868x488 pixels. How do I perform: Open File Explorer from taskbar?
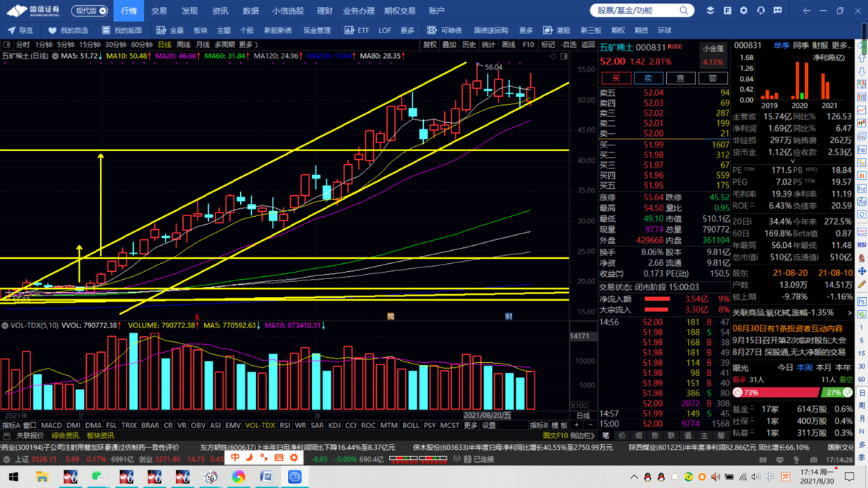[42, 477]
